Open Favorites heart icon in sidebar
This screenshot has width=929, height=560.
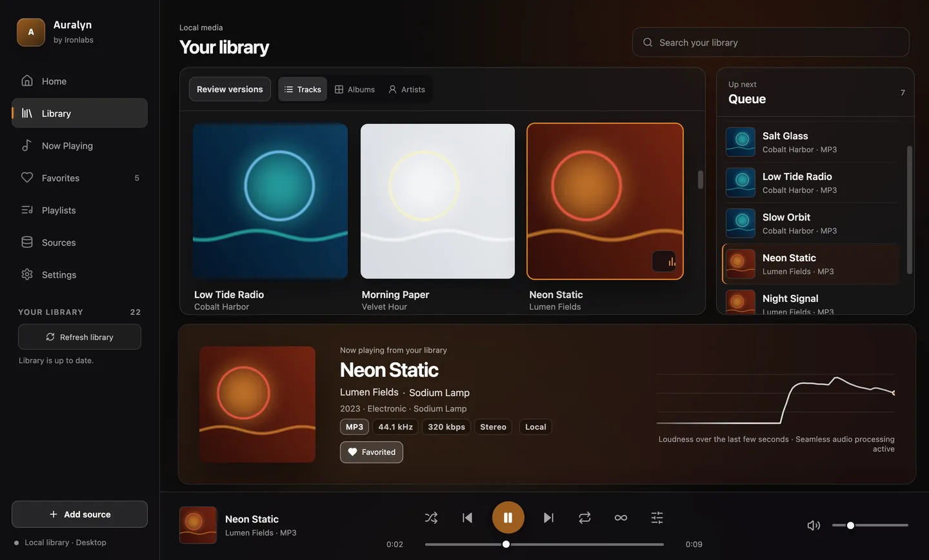point(27,177)
